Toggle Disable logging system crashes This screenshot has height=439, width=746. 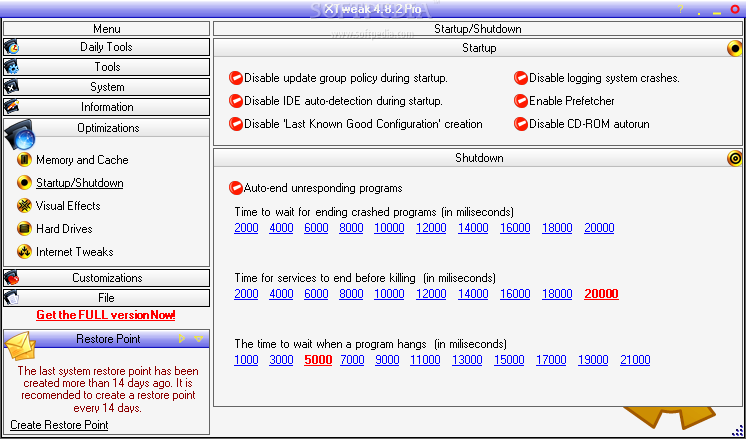click(521, 78)
